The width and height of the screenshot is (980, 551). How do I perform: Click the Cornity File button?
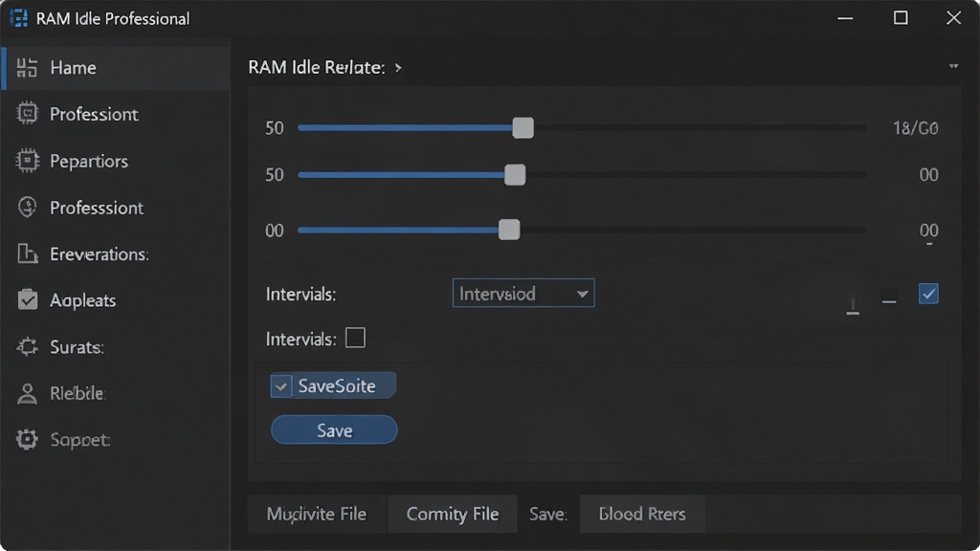[x=453, y=514]
